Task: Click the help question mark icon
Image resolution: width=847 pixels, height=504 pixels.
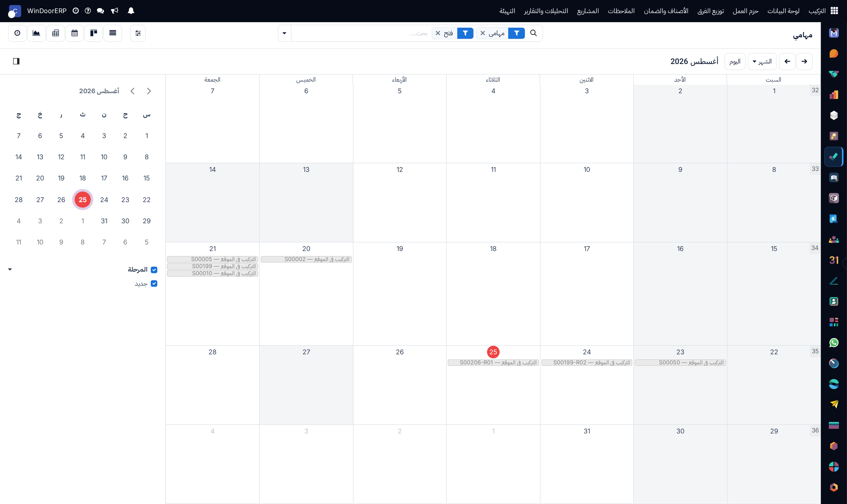Action: [x=88, y=11]
